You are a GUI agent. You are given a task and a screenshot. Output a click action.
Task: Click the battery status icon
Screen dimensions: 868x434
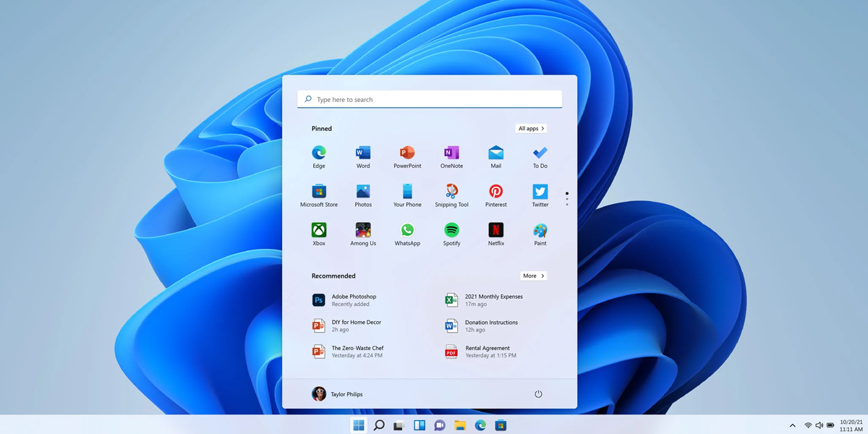831,425
